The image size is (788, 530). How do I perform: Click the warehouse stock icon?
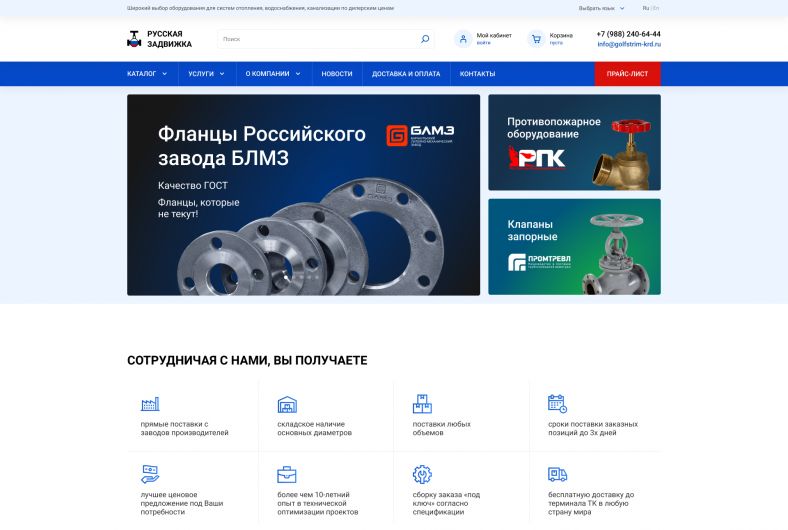(x=287, y=404)
